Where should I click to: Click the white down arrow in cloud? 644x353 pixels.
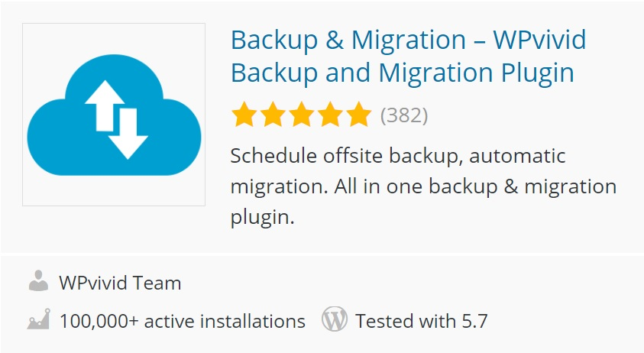(128, 131)
